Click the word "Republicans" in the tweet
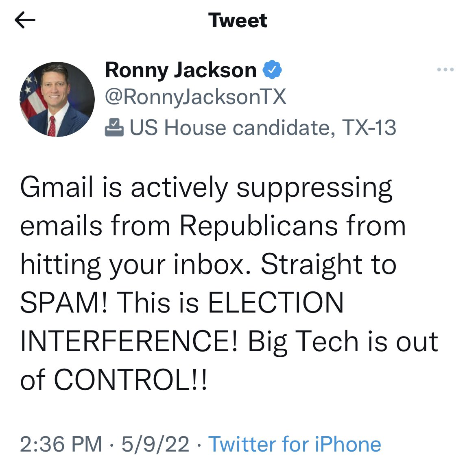 pos(258,226)
